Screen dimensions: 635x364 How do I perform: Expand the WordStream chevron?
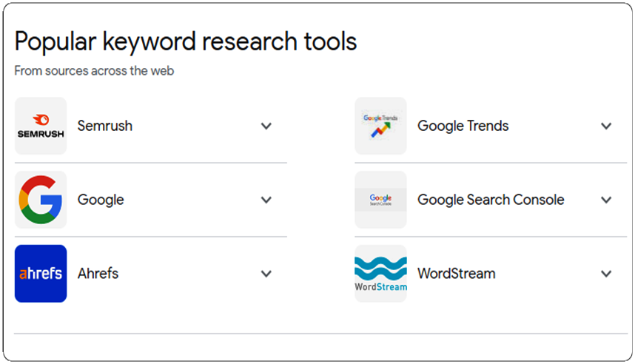click(606, 274)
